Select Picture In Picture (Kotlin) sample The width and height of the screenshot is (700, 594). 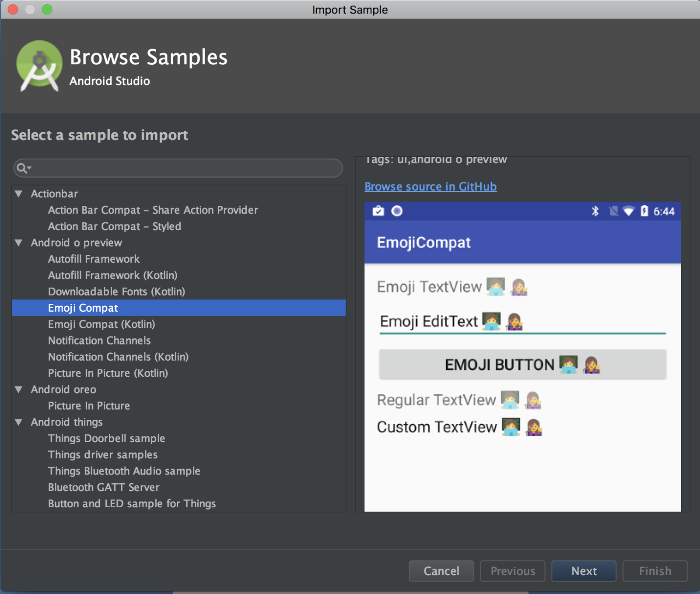[x=108, y=373]
